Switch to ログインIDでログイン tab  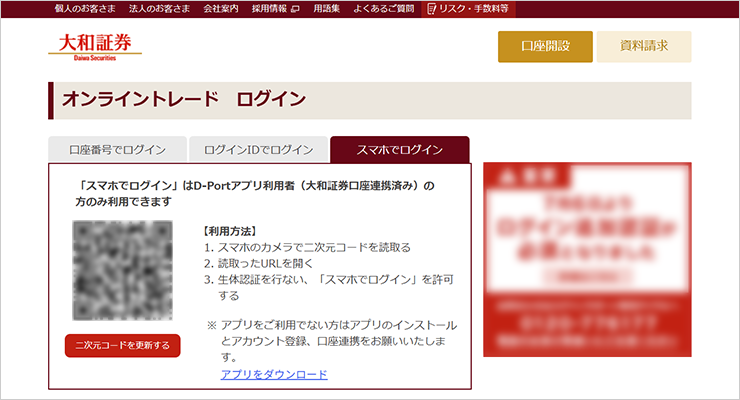(x=259, y=150)
